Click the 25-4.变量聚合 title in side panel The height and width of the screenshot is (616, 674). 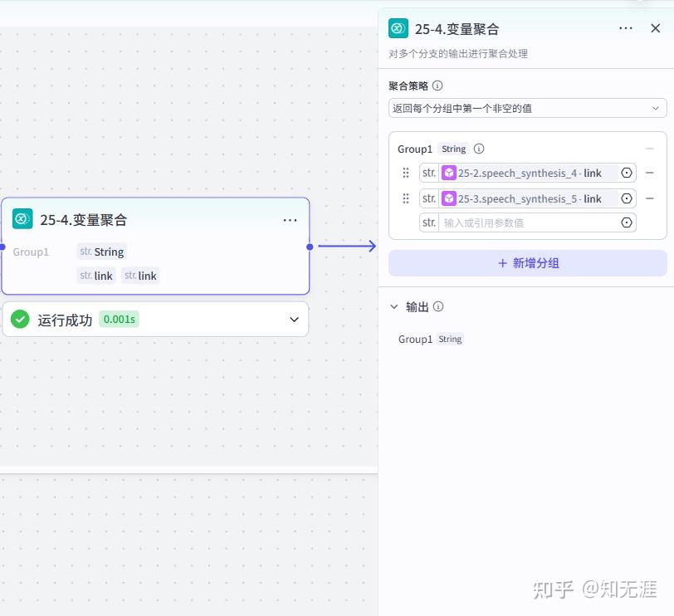(457, 29)
